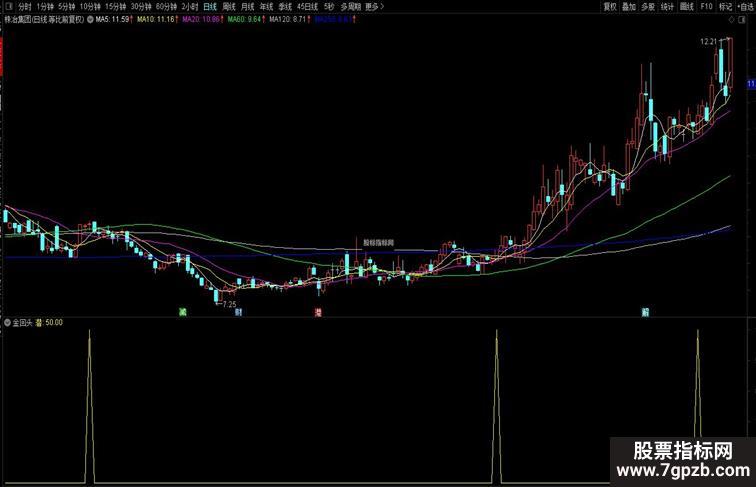Click the MA5: 11.59 indicator value
756x487 pixels.
[x=114, y=20]
